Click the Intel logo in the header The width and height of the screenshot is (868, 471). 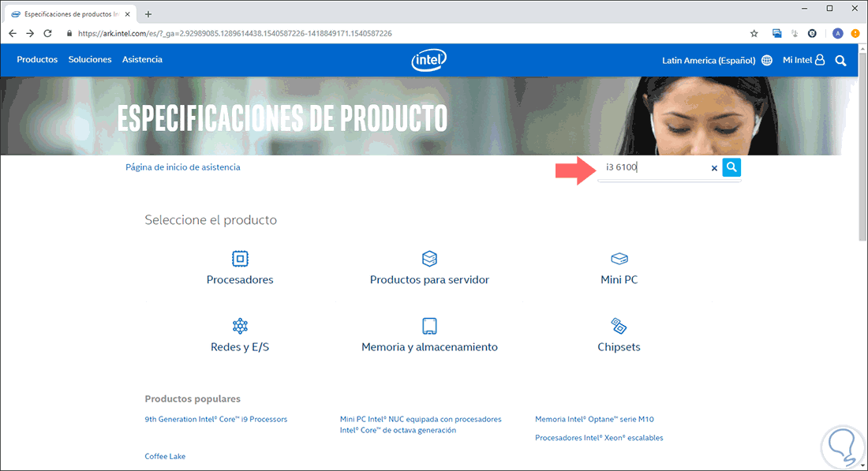(x=429, y=60)
